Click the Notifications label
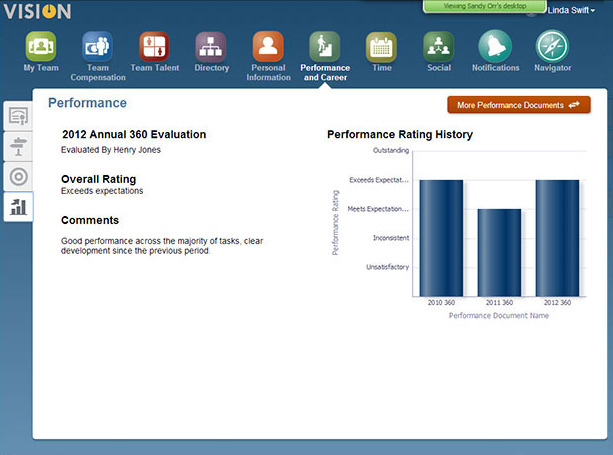 point(495,68)
